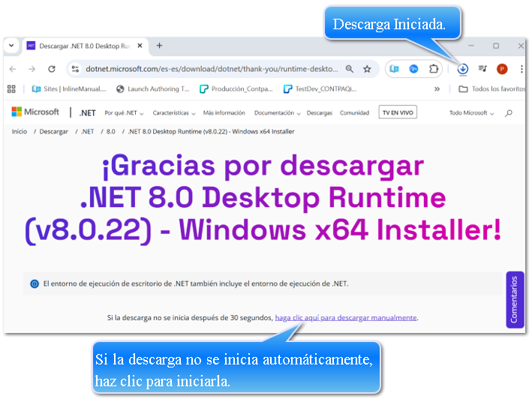532x420 pixels.
Task: Click the browser forward arrow
Action: pos(32,69)
